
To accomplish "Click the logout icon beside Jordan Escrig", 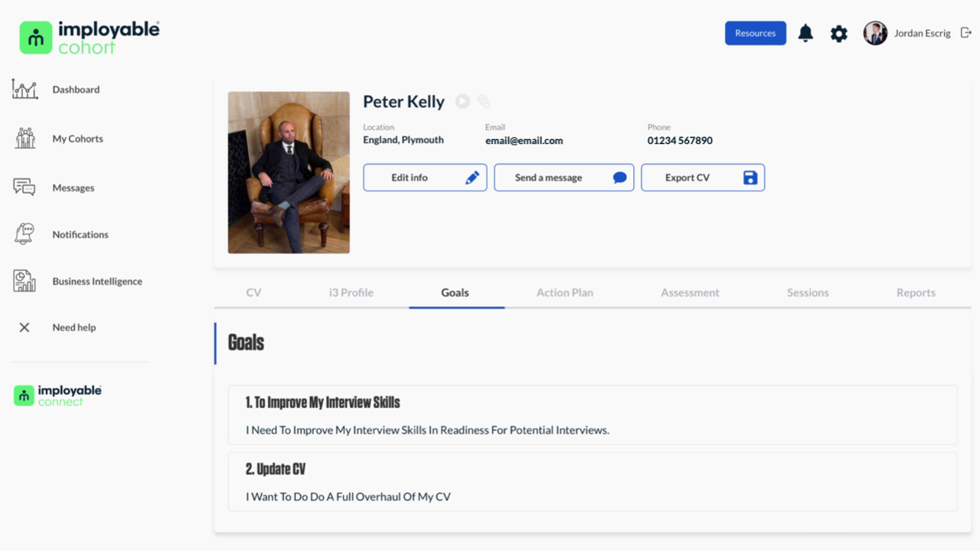I will [965, 33].
